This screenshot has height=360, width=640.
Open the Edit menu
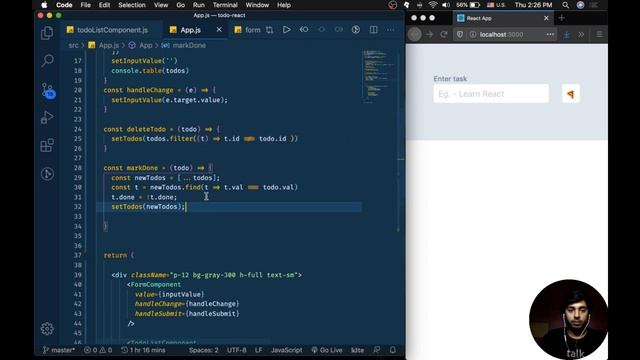[x=104, y=5]
